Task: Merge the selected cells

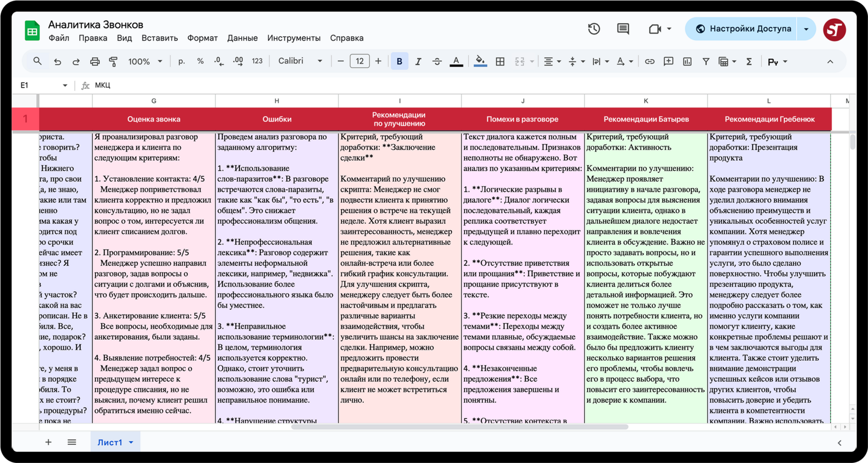Action: click(520, 61)
